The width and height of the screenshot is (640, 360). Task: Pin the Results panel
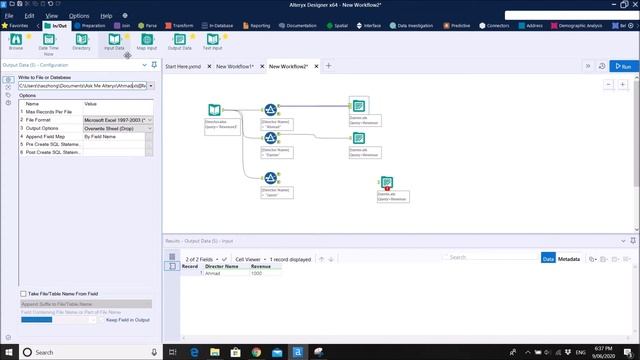click(633, 241)
